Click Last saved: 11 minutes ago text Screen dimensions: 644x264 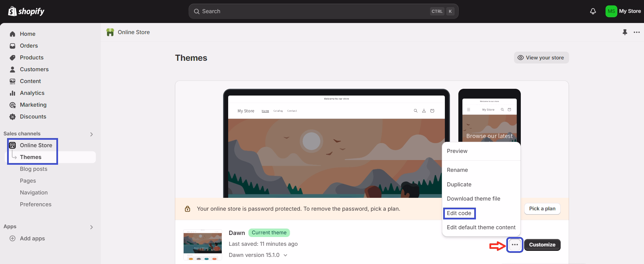tap(263, 244)
